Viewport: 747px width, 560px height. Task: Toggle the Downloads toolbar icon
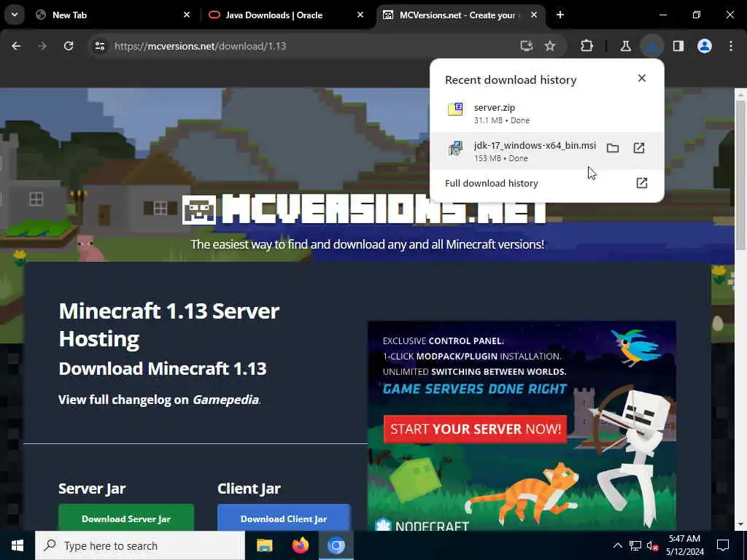click(x=651, y=46)
